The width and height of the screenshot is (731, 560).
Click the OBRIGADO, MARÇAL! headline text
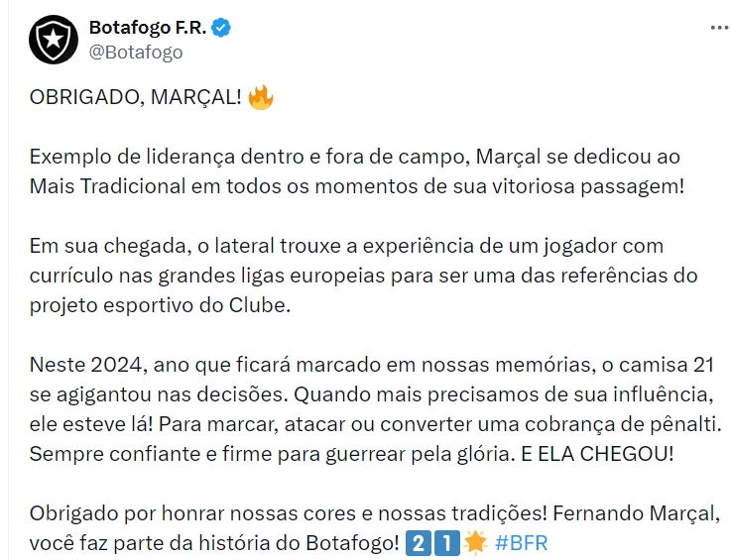click(136, 97)
